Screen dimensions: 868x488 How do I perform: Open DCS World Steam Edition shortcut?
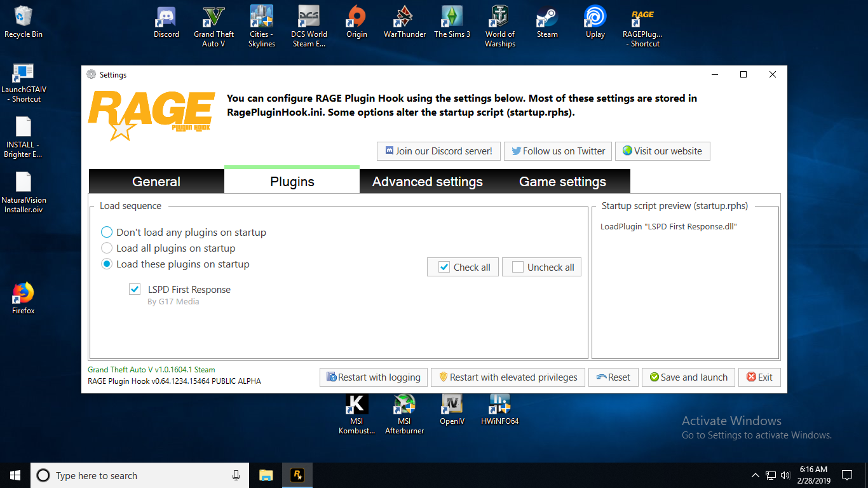click(x=309, y=27)
